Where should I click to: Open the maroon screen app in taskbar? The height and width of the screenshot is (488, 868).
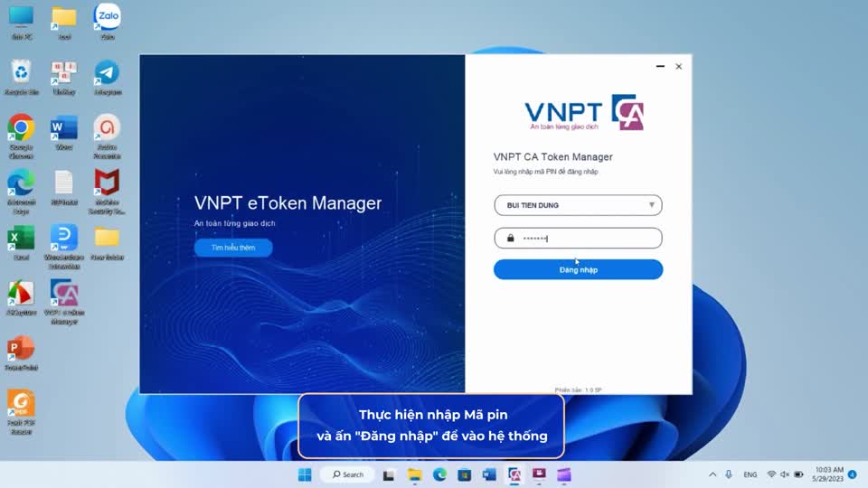(539, 474)
